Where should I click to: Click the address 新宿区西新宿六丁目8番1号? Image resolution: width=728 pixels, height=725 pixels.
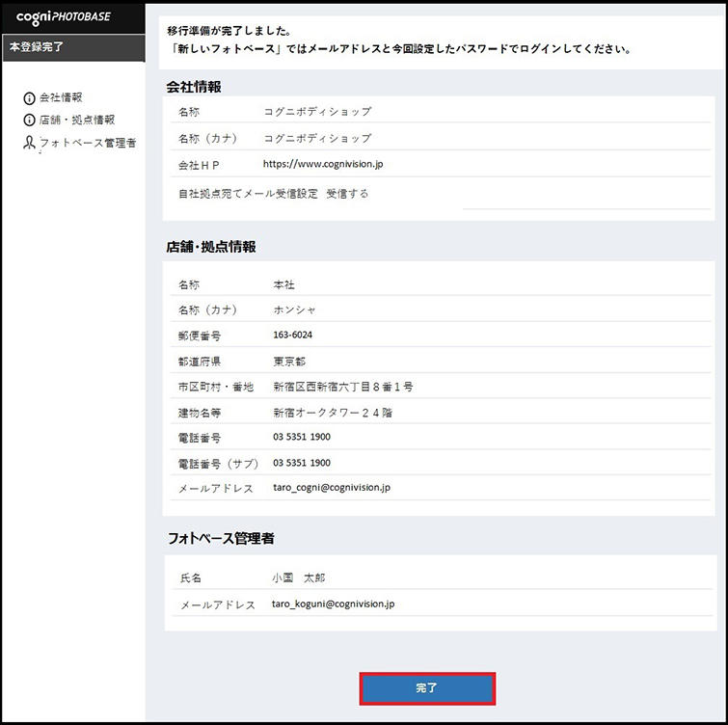(x=343, y=387)
